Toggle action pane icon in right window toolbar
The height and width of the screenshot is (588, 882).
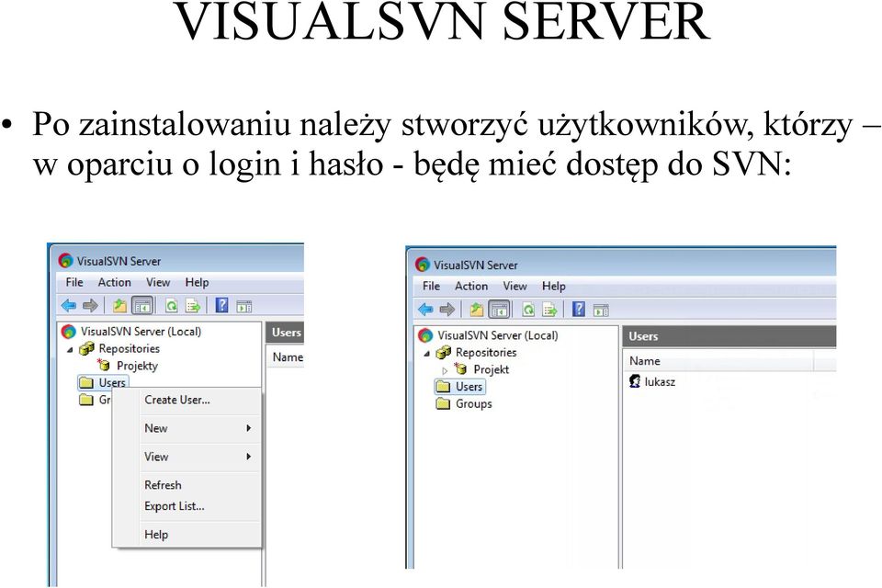tap(601, 310)
